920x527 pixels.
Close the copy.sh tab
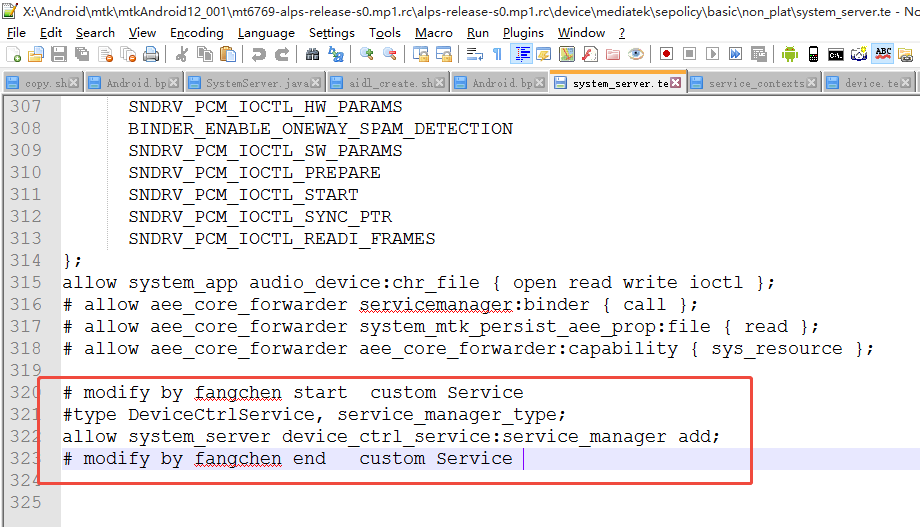(x=74, y=83)
